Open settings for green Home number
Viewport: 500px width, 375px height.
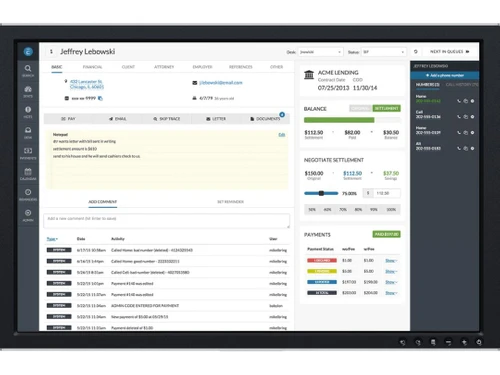[x=472, y=101]
